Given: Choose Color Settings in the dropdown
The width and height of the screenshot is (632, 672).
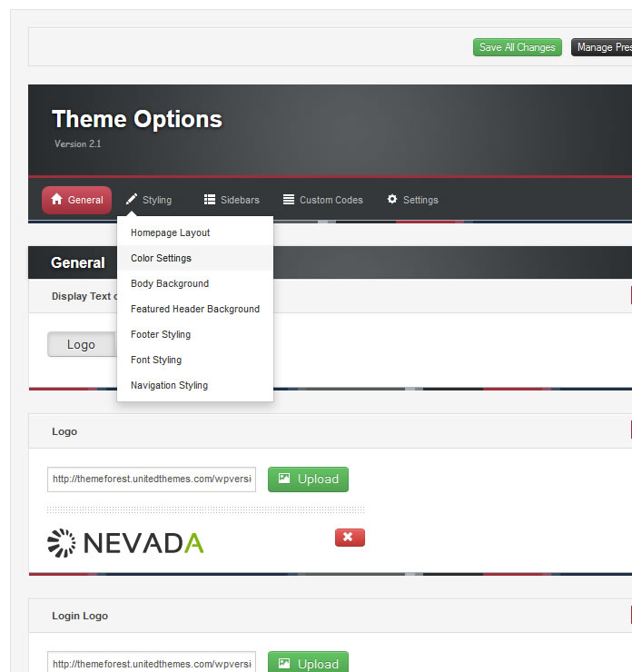Looking at the screenshot, I should (161, 258).
